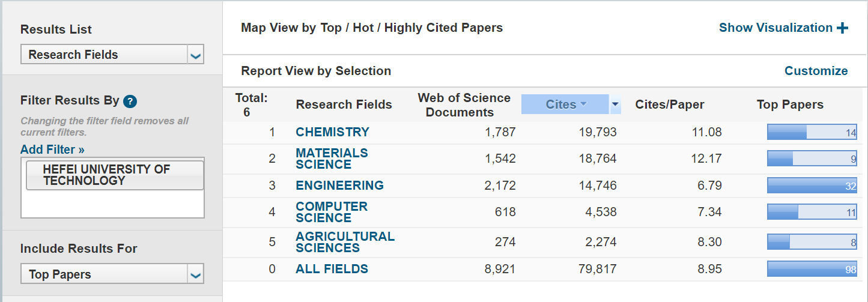Click the AGRICULTURAL SCIENCES field link
This screenshot has width=868, height=302.
(x=345, y=242)
